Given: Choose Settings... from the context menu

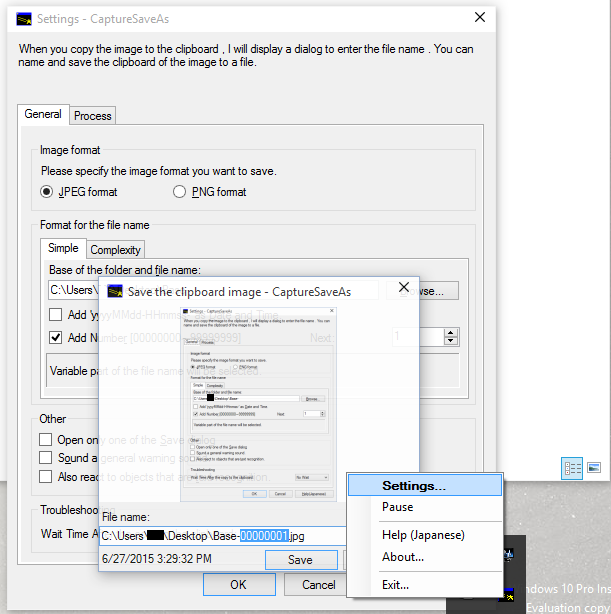Looking at the screenshot, I should click(425, 485).
